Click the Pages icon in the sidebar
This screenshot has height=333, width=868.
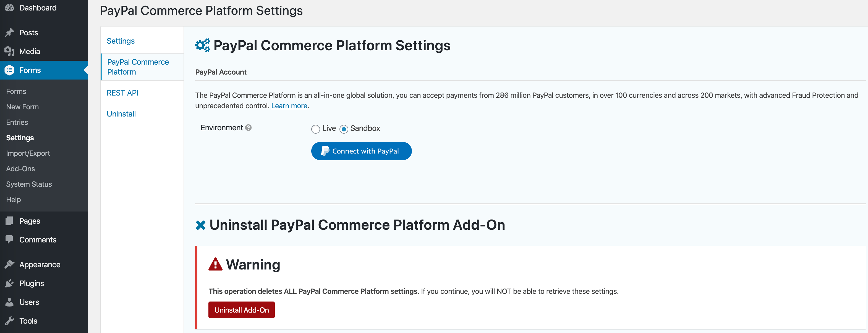pyautogui.click(x=9, y=221)
